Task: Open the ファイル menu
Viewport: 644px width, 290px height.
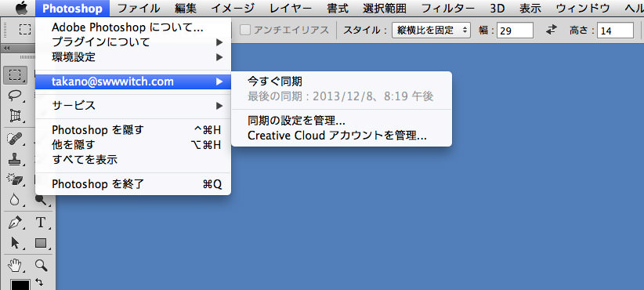Action: click(139, 8)
